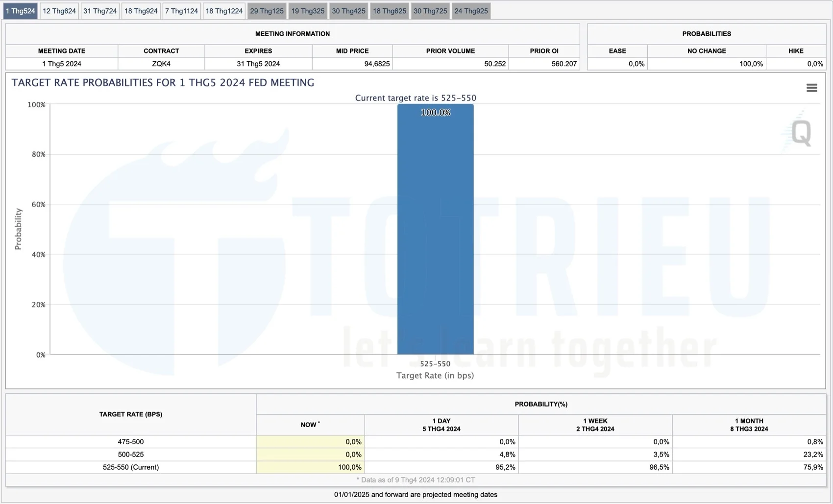The image size is (833, 504).
Task: View the 7 Thg1124 meeting probabilities tab
Action: pyautogui.click(x=181, y=10)
